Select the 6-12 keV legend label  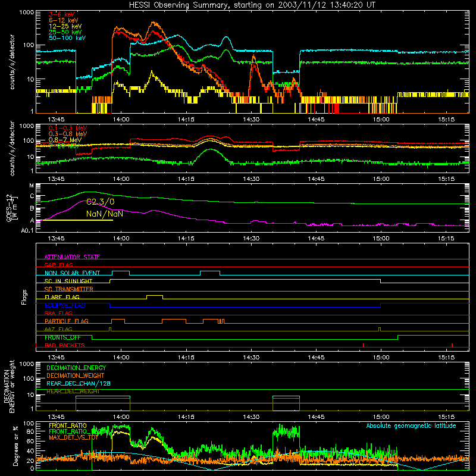pos(64,20)
